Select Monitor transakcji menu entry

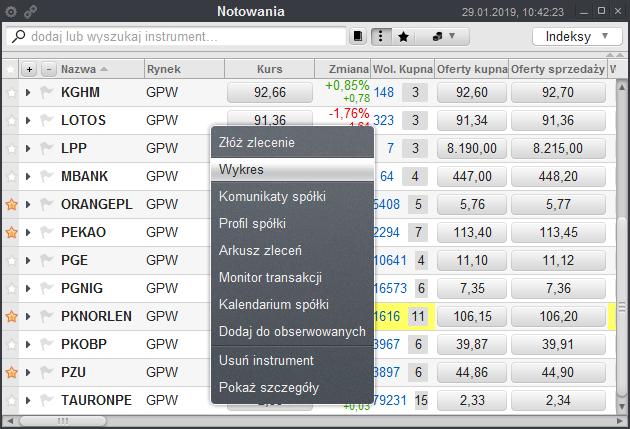click(292, 278)
